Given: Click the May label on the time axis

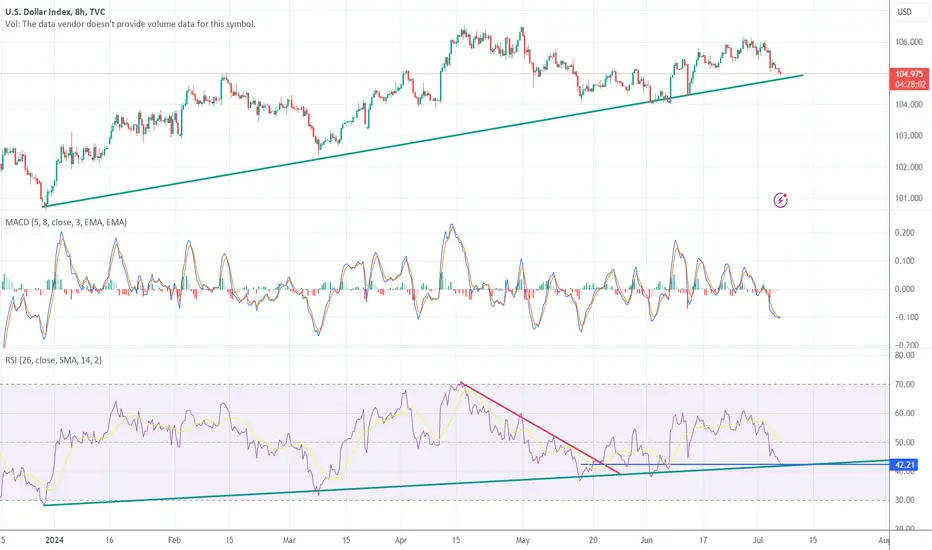Looking at the screenshot, I should (x=522, y=540).
